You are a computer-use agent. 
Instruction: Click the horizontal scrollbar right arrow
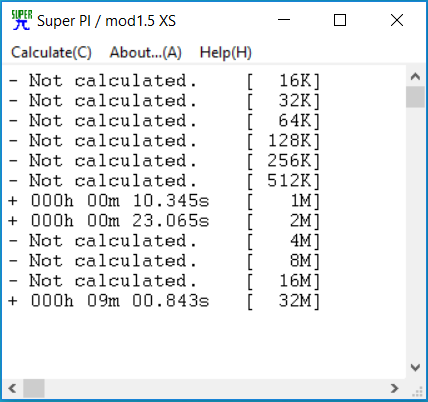pos(394,388)
